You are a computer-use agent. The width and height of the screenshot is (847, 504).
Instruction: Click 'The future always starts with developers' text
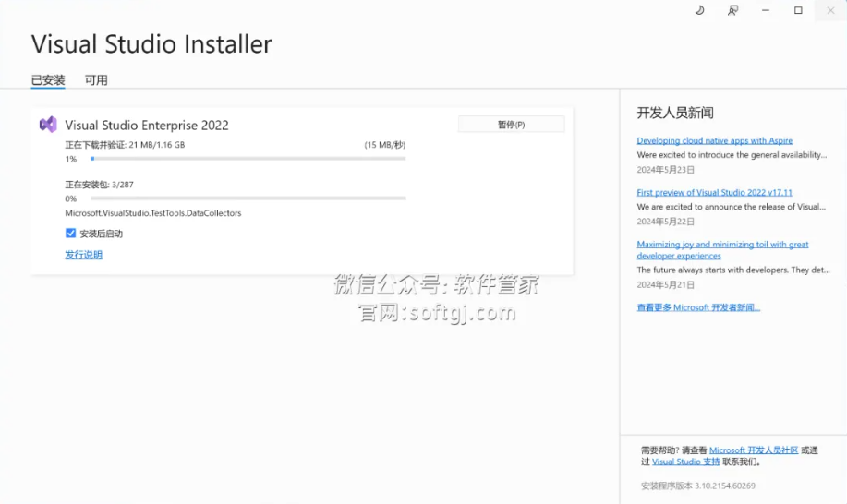[x=733, y=270]
